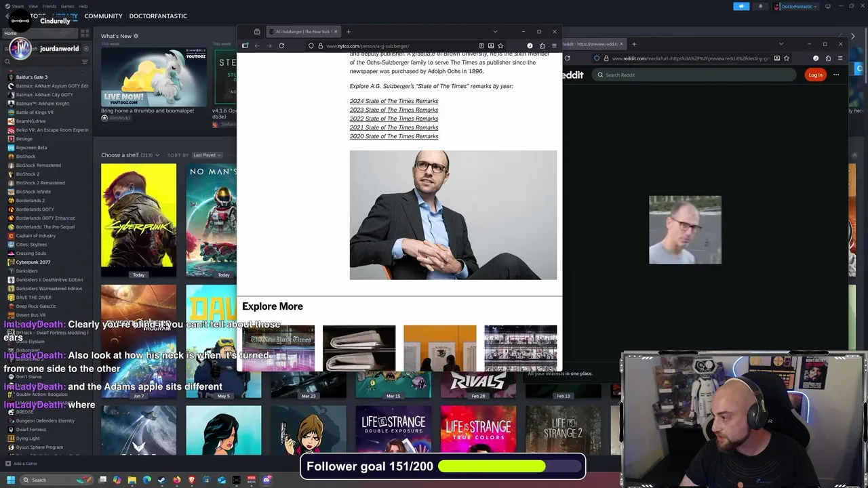
Task: Open Microsoft Edge from the taskbar
Action: pos(146,480)
